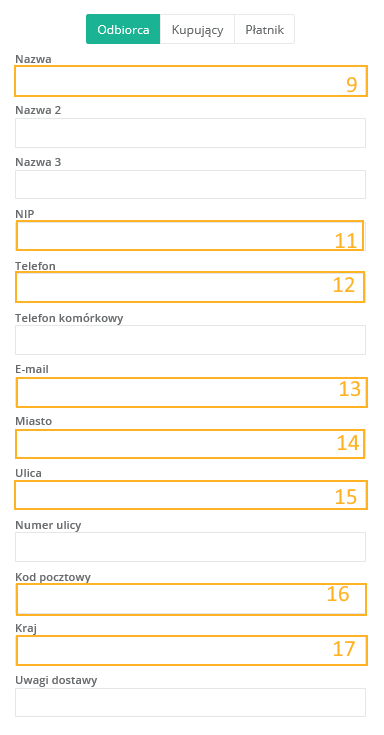The width and height of the screenshot is (384, 735).
Task: Click the Nazwa input field
Action: tap(190, 81)
